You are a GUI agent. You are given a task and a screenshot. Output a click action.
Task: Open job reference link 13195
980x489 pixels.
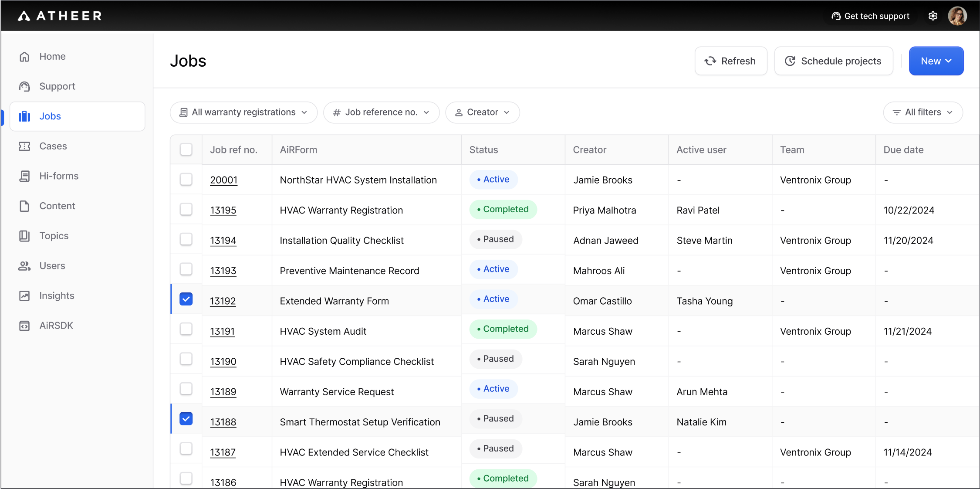(x=223, y=211)
